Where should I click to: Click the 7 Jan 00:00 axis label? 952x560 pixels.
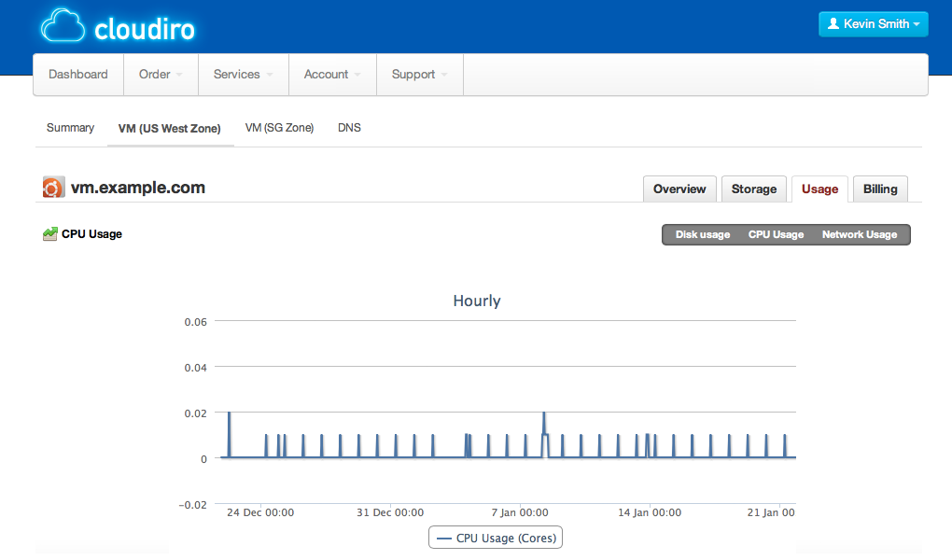(x=520, y=512)
